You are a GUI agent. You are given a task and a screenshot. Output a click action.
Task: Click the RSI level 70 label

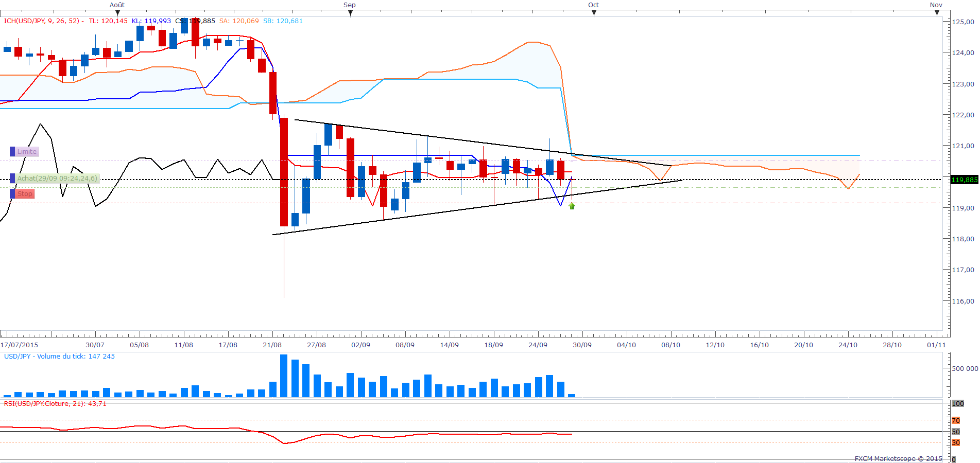956,421
